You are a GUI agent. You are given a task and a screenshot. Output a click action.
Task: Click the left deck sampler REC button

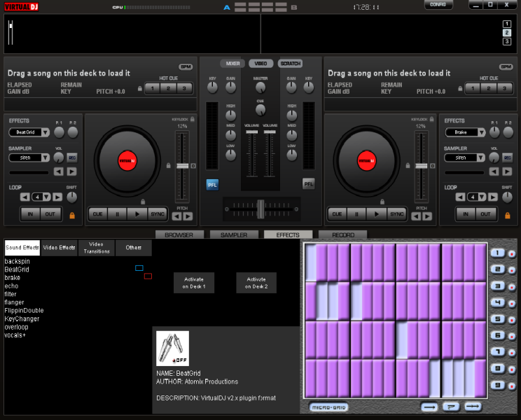72,157
